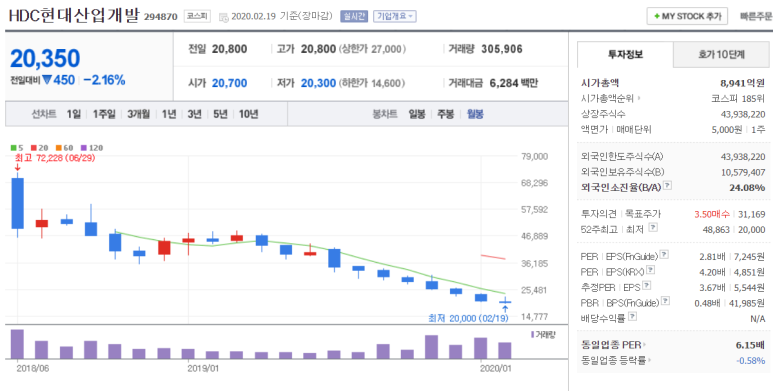This screenshot has width=773, height=391.
Task: Open help icon beside 52주최고 최저
Action: tap(653, 228)
